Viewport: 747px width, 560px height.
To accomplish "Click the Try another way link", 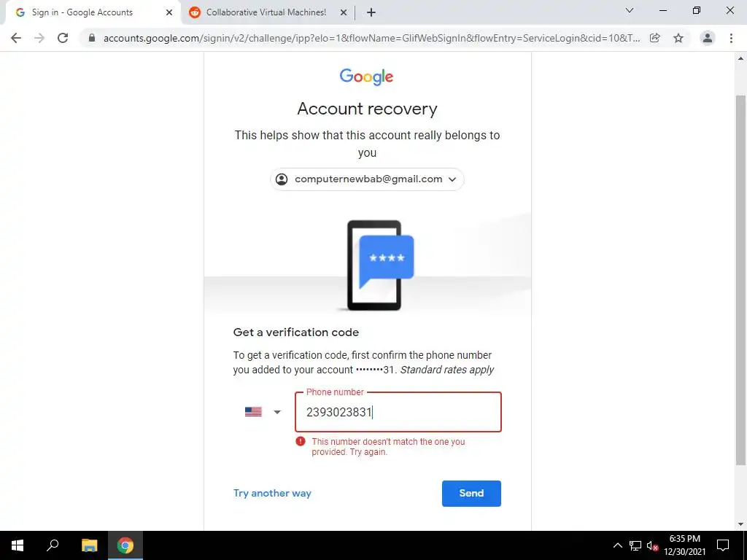I will coord(272,494).
